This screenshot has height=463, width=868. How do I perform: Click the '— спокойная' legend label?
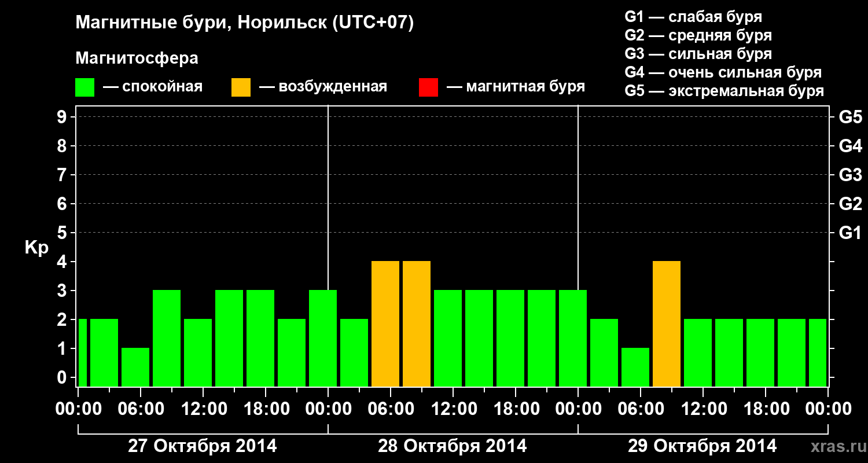(x=153, y=87)
